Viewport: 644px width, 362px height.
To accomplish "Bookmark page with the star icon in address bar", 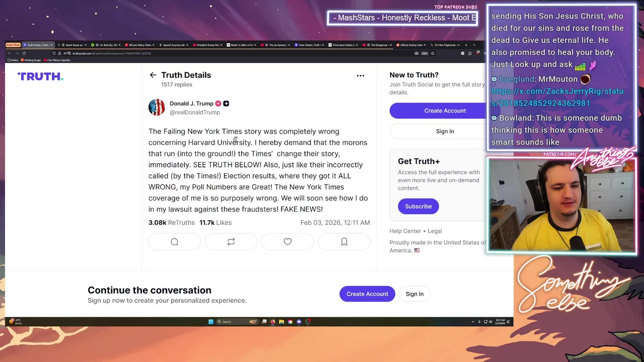I will click(433, 53).
